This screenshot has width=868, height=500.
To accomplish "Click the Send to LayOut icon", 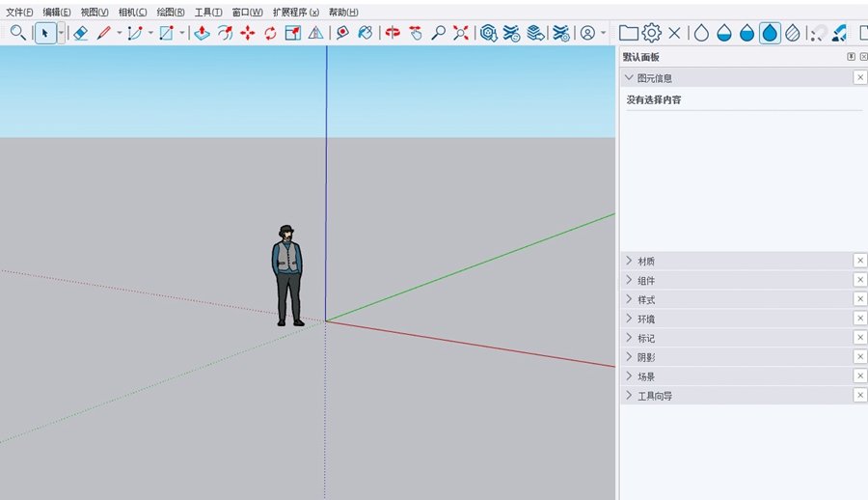I will tap(534, 33).
